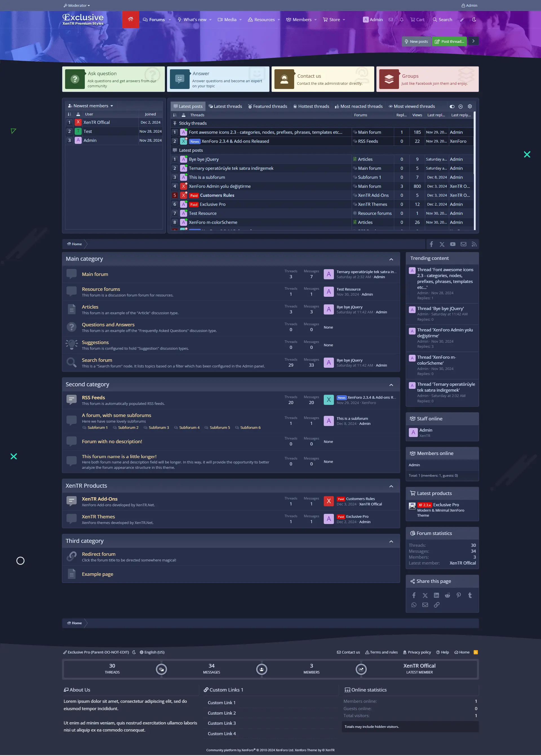Expand the Members menu arrow
Image resolution: width=541 pixels, height=756 pixels.
(315, 20)
